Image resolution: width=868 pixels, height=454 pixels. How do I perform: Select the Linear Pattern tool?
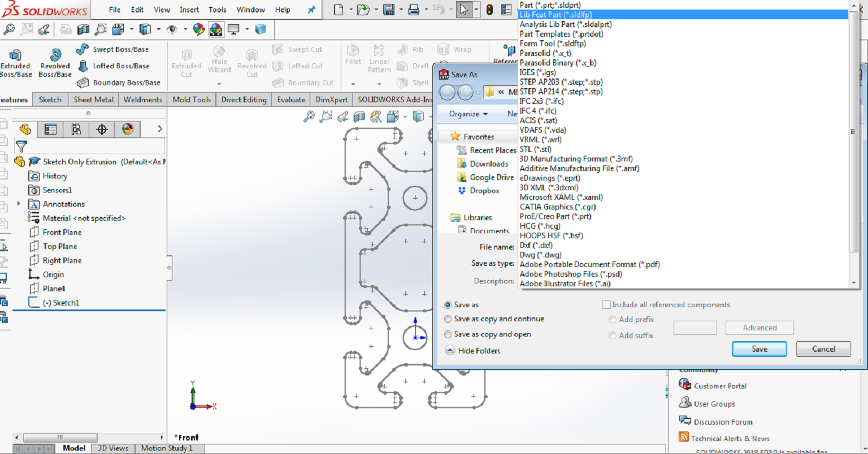[379, 59]
